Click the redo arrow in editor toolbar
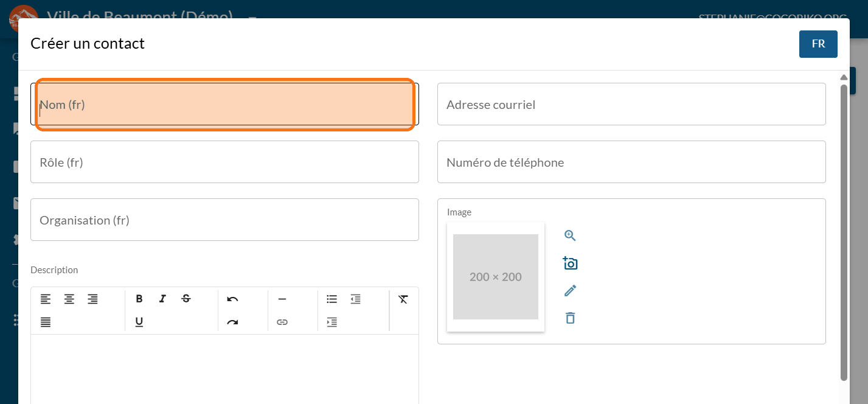The height and width of the screenshot is (404, 868). tap(232, 322)
